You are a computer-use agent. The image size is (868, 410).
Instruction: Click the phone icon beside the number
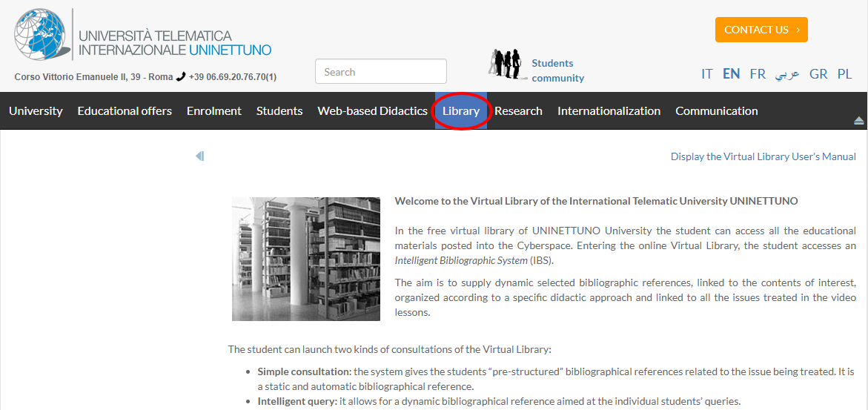tap(181, 76)
